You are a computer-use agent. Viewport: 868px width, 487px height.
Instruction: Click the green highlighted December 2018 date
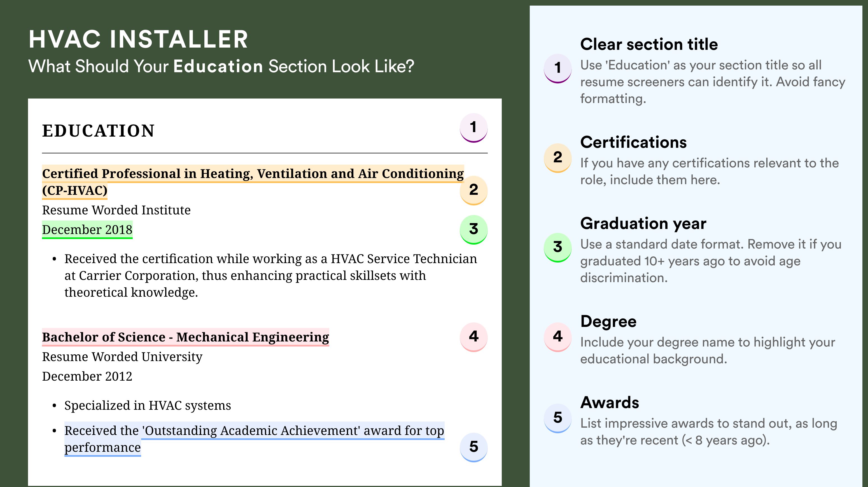[87, 230]
